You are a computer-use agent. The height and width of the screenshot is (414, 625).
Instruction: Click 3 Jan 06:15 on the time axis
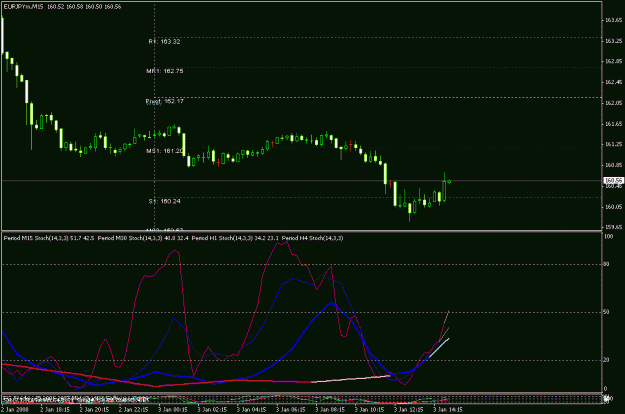click(291, 410)
